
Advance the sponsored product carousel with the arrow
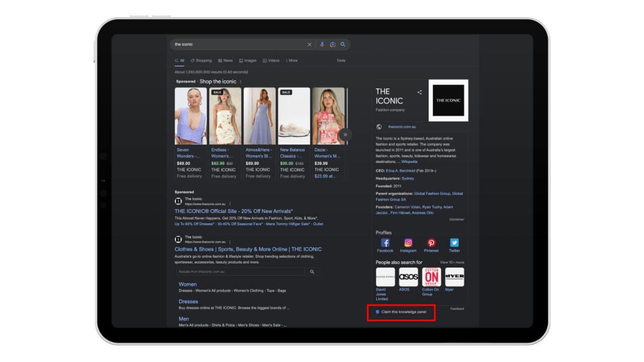pyautogui.click(x=345, y=135)
